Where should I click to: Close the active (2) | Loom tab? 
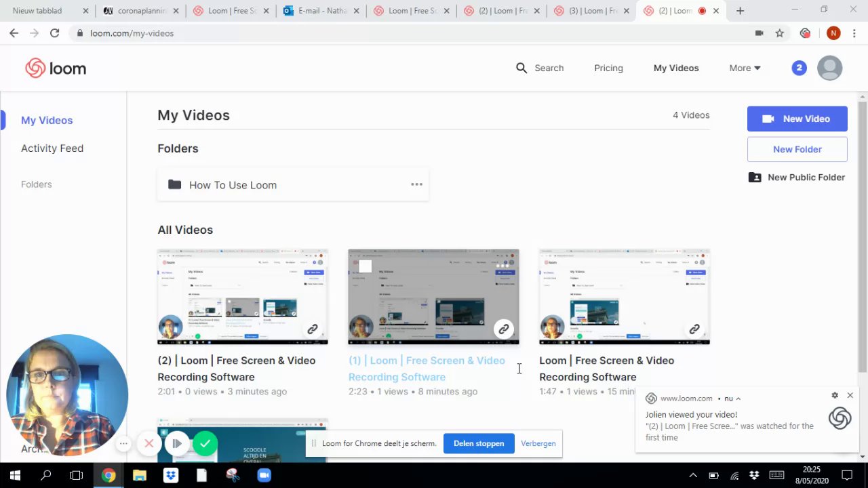pyautogui.click(x=716, y=11)
